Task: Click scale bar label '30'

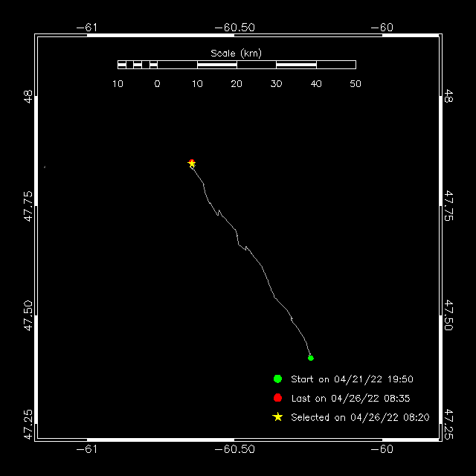Action: click(276, 84)
